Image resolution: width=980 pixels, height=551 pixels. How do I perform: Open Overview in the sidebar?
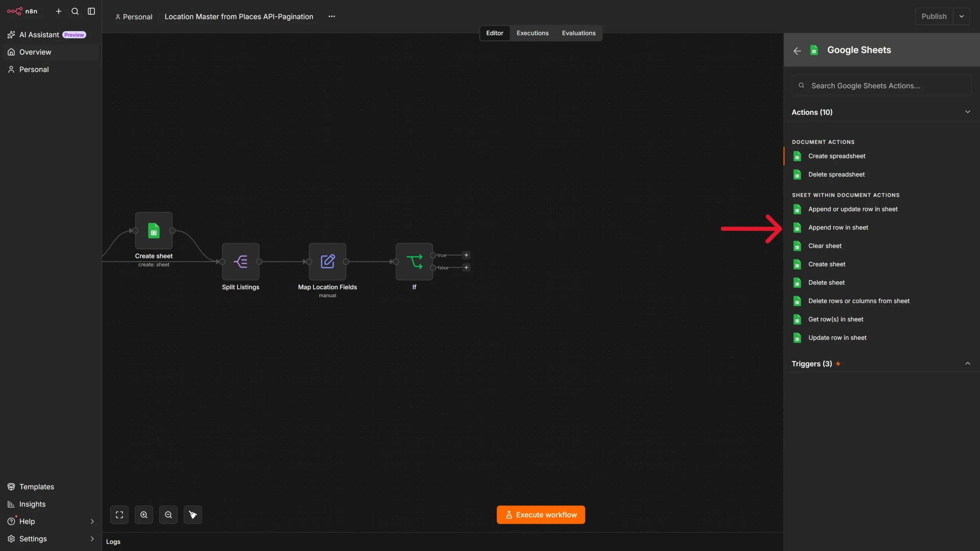(x=51, y=52)
